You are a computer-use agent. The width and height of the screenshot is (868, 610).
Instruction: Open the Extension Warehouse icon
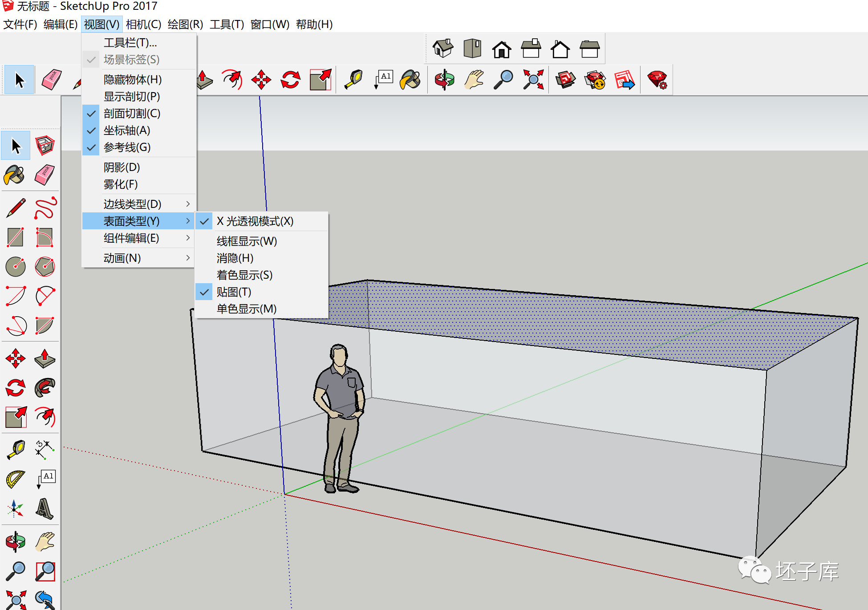coord(596,80)
